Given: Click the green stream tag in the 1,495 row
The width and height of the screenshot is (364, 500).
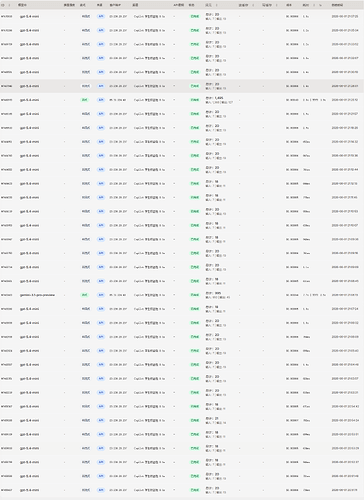Looking at the screenshot, I should pyautogui.click(x=85, y=100).
